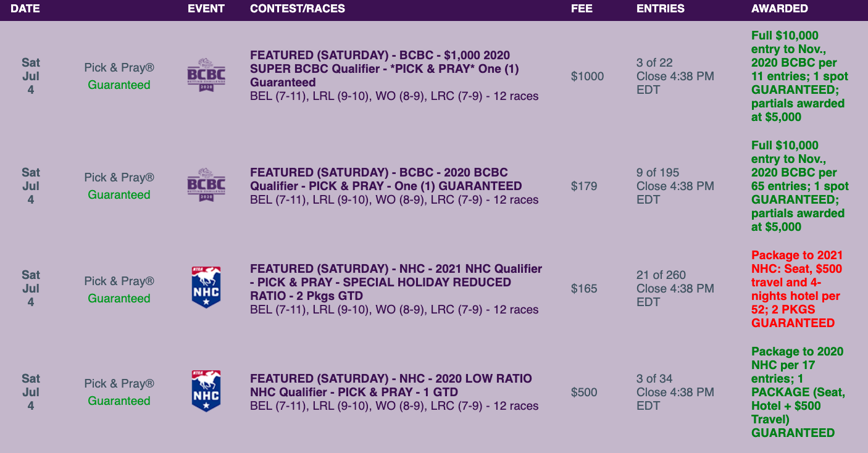Click the BCBC logo in the $179 contest row
This screenshot has height=453, width=868.
206,185
